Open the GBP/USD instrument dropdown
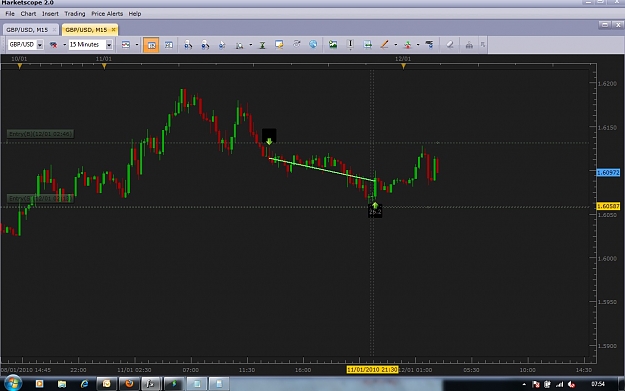625x391 pixels. click(x=39, y=45)
